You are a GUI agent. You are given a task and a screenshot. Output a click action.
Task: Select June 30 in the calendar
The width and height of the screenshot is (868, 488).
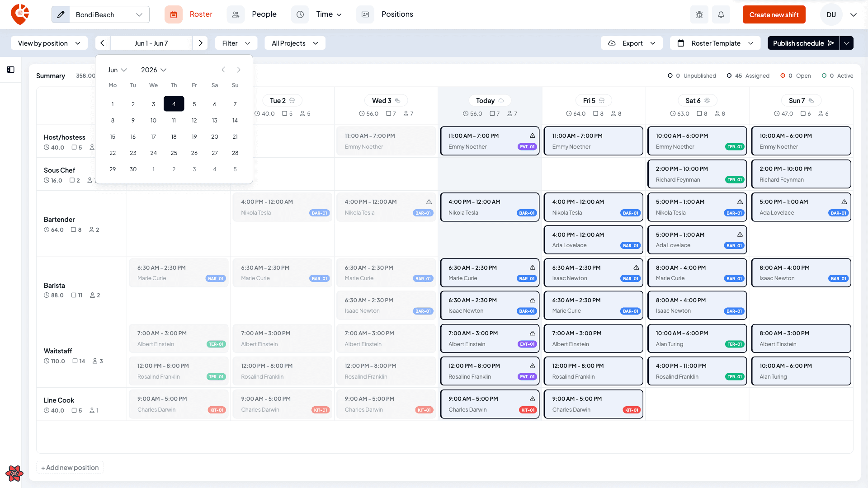133,169
